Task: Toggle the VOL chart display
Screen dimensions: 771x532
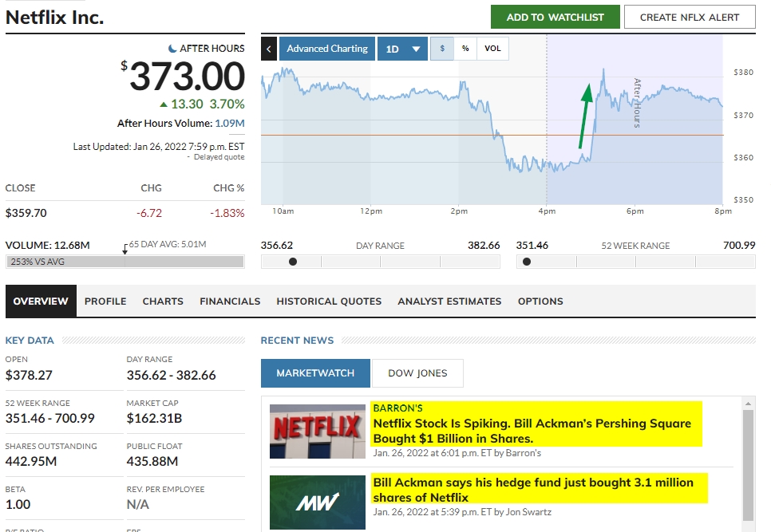Action: [x=492, y=49]
